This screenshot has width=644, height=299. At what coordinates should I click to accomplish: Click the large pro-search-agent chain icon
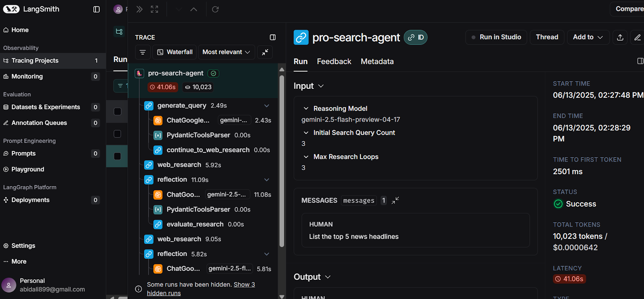[301, 37]
